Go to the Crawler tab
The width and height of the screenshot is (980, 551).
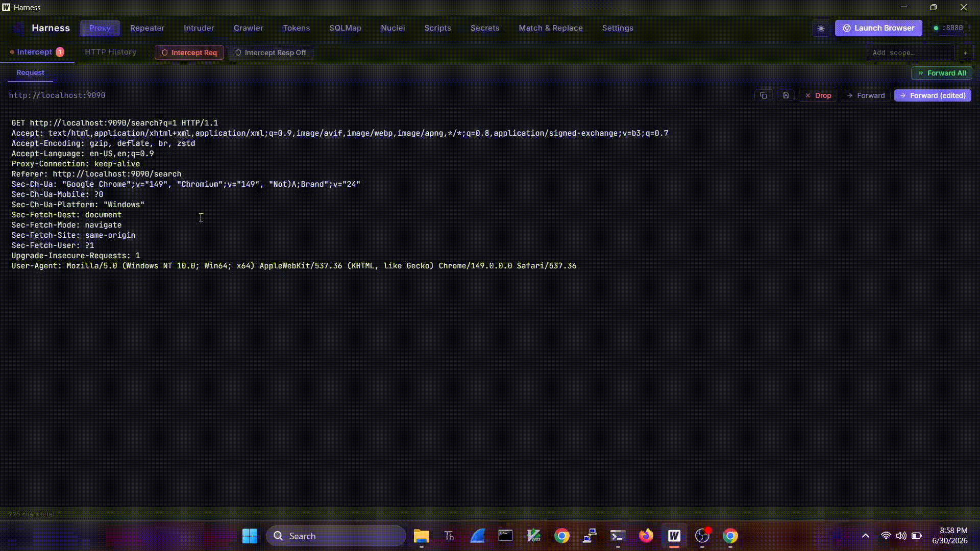[249, 28]
